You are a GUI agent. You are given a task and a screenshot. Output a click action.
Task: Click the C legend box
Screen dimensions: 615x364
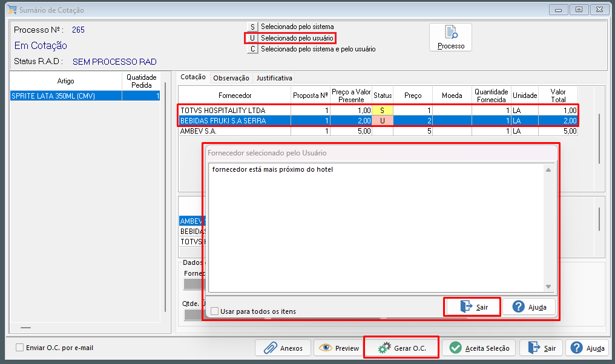click(252, 49)
